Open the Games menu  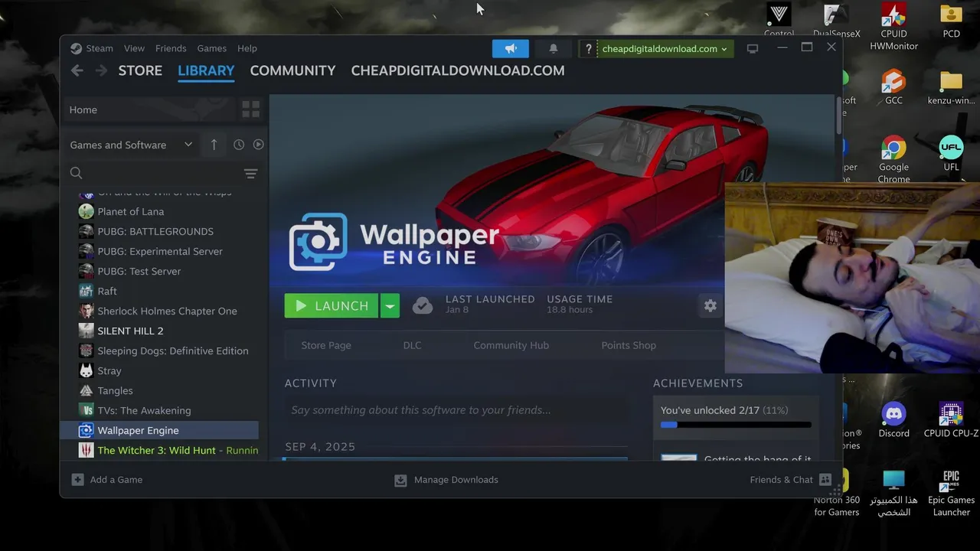tap(211, 48)
